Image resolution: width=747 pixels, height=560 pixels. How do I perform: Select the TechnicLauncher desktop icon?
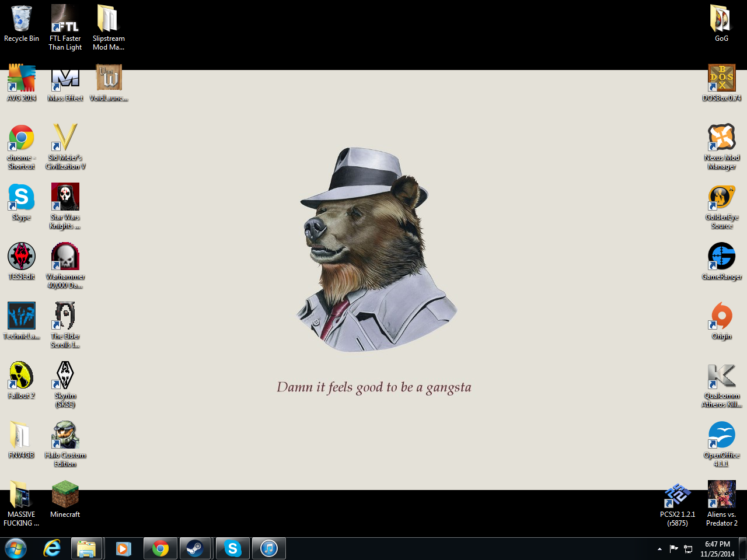coord(22,321)
